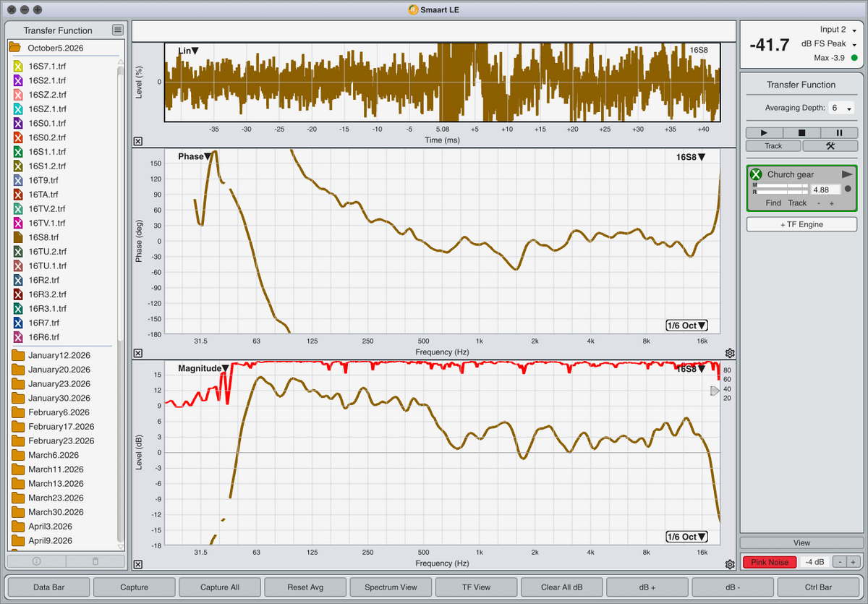868x604 pixels.
Task: Click the January12.2026 folder icon
Action: click(18, 355)
